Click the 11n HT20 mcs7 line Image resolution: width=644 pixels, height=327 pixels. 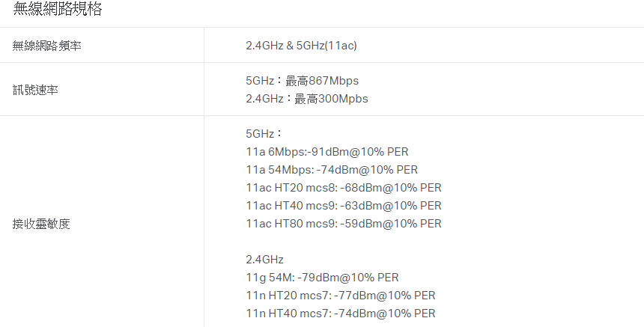(x=341, y=296)
